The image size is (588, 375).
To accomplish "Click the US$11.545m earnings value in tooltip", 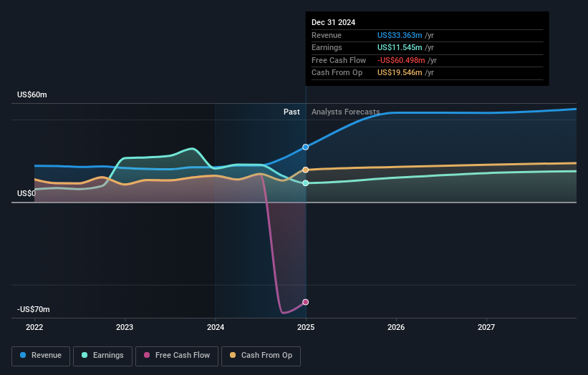I will point(400,47).
